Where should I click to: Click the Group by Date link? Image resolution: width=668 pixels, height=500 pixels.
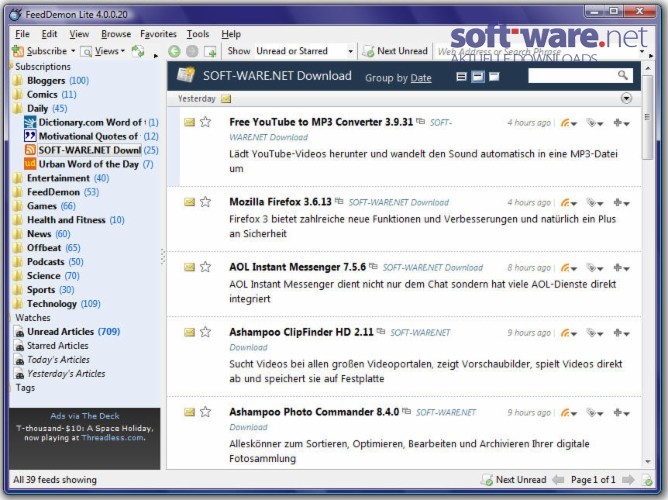point(420,78)
